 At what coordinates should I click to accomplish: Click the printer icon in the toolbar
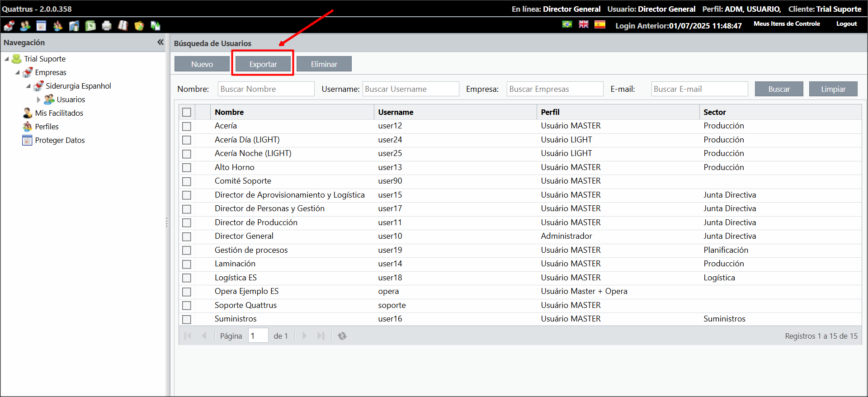pos(107,26)
